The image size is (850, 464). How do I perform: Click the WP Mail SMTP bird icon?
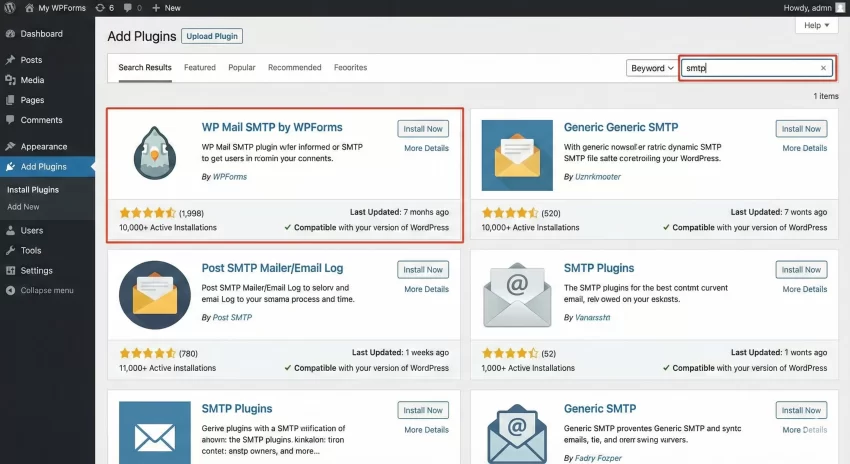154,154
